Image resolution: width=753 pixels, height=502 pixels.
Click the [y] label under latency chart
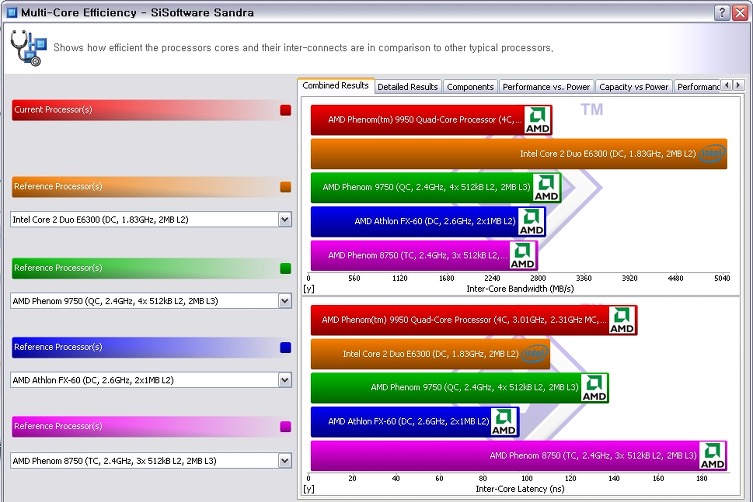coord(309,489)
